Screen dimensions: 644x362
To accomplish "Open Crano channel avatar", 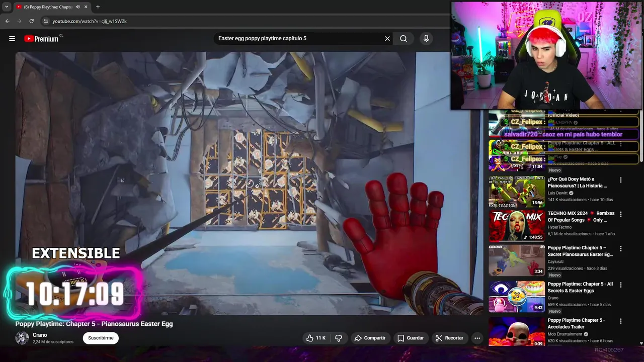I will (22, 338).
